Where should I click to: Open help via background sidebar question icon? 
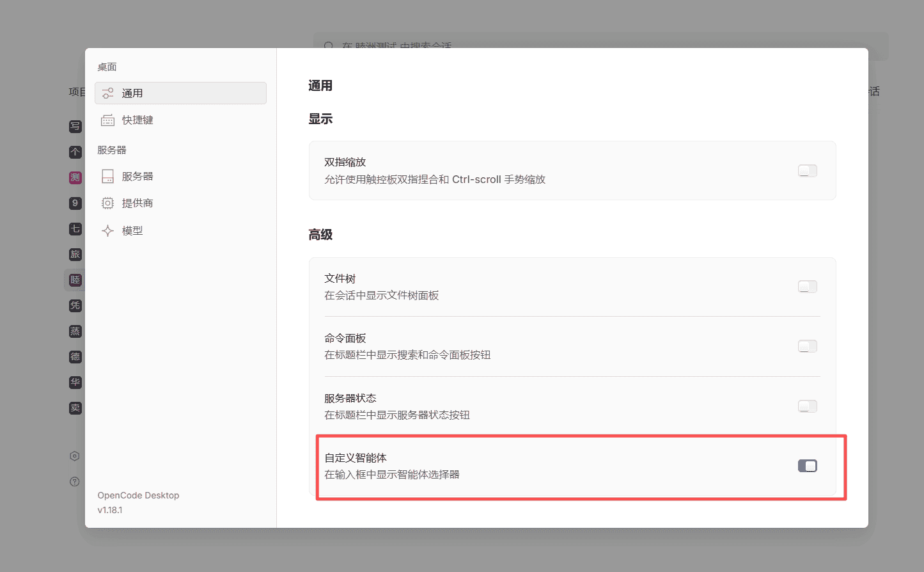[75, 481]
